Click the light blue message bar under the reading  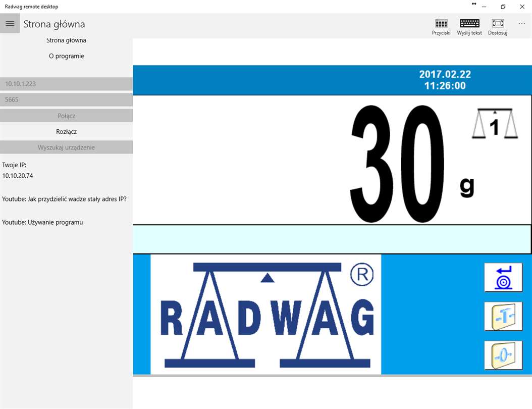[332, 239]
